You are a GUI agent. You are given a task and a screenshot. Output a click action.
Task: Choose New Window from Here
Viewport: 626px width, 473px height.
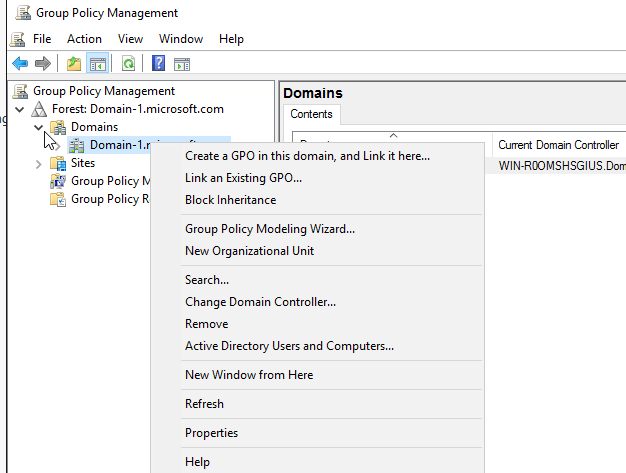click(x=318, y=375)
